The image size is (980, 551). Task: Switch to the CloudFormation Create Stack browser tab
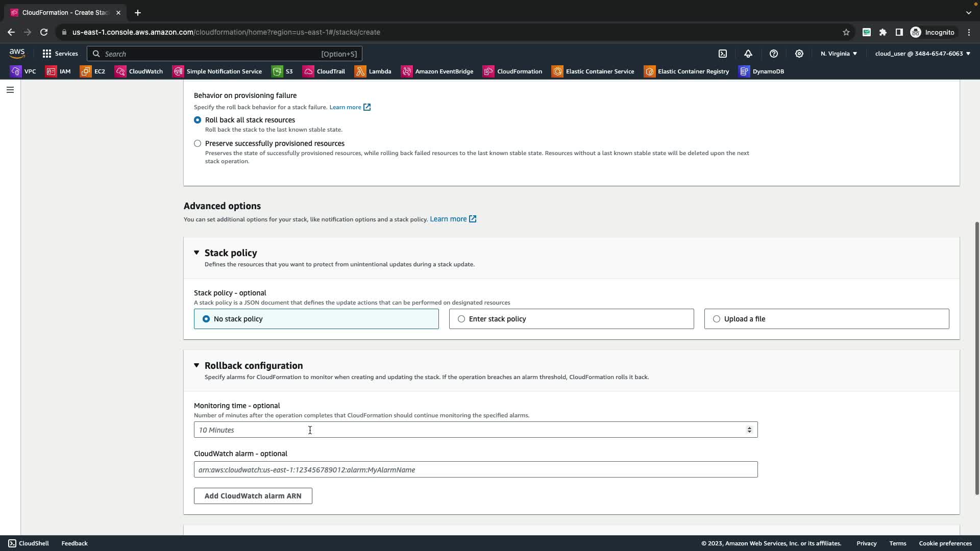(x=65, y=12)
